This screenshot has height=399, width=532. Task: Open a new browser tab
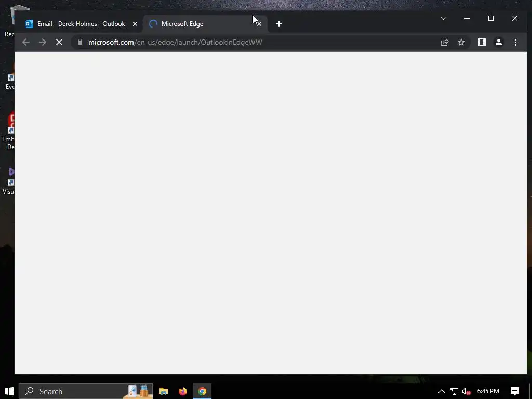click(x=279, y=24)
